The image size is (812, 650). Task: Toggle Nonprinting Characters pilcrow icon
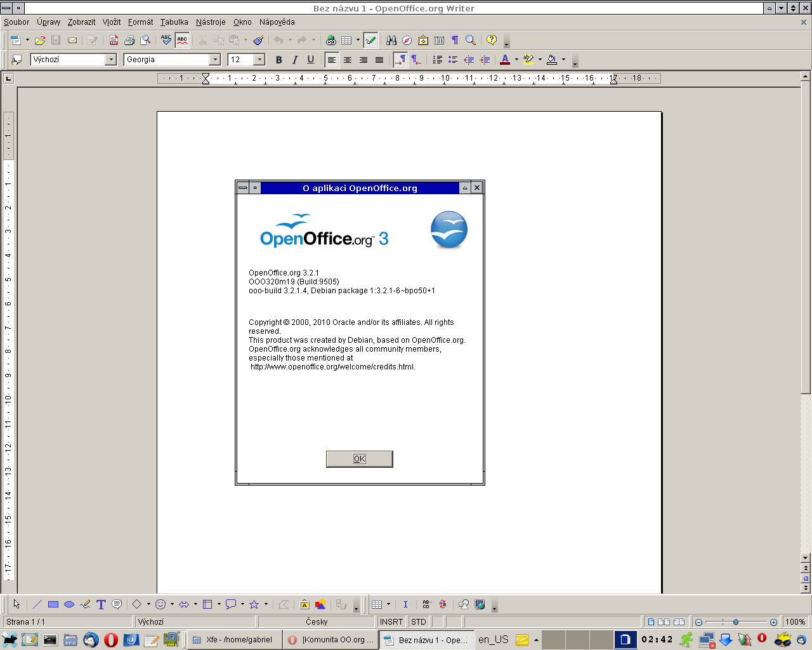(x=455, y=40)
